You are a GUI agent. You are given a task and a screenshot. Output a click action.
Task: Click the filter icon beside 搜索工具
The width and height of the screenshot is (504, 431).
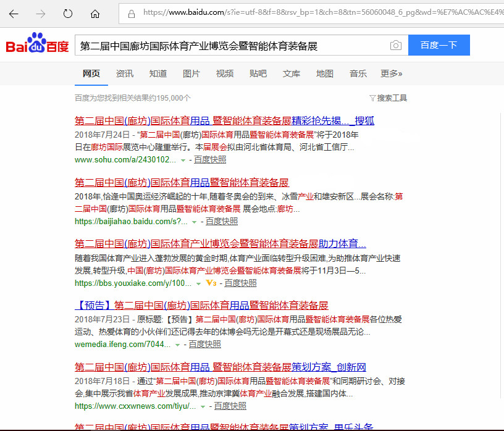tap(372, 98)
